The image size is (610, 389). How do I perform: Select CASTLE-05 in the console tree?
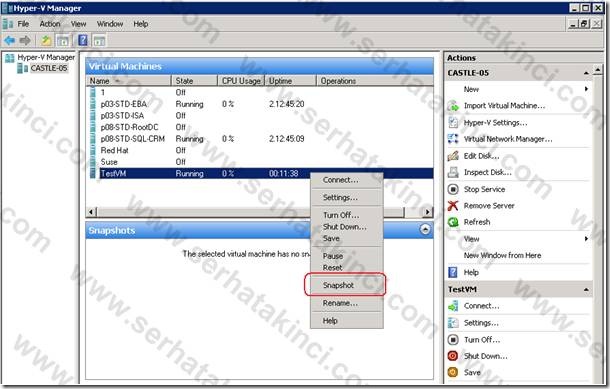[x=49, y=68]
